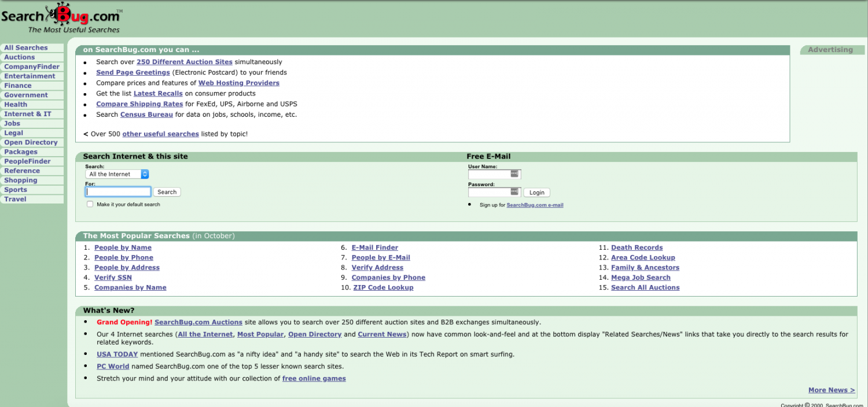Image resolution: width=868 pixels, height=407 pixels.
Task: Open Auctions category in the sidebar
Action: click(20, 57)
